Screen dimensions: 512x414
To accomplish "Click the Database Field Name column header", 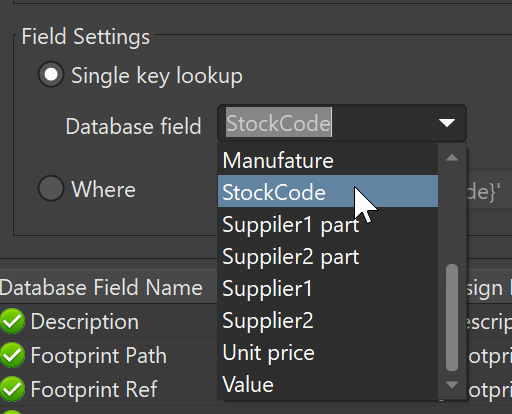I will pyautogui.click(x=108, y=287).
